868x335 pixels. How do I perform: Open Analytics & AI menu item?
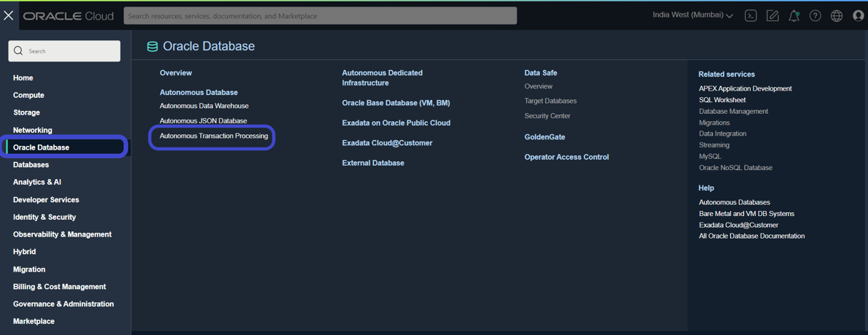pos(37,182)
